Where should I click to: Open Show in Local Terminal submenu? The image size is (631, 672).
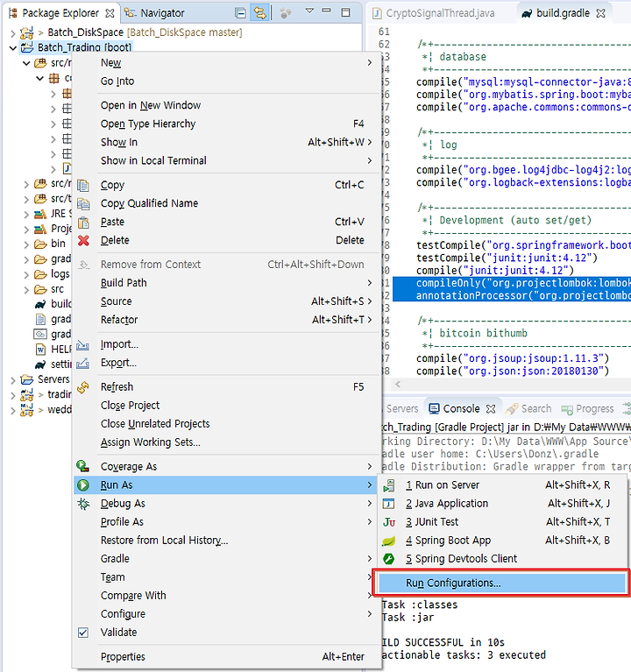click(x=227, y=160)
